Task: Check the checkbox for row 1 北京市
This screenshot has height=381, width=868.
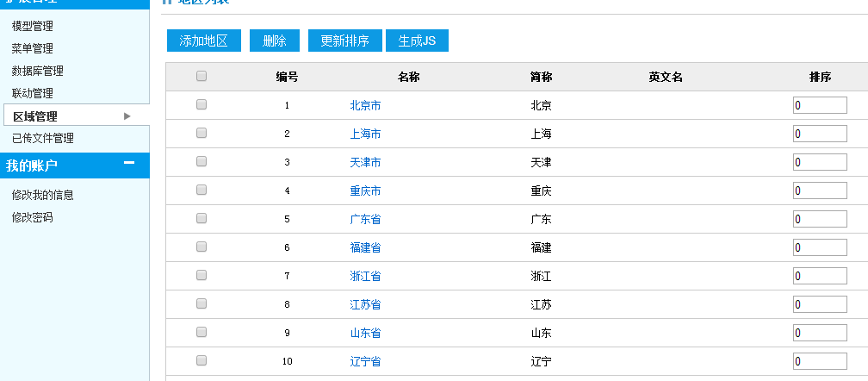Action: click(201, 105)
